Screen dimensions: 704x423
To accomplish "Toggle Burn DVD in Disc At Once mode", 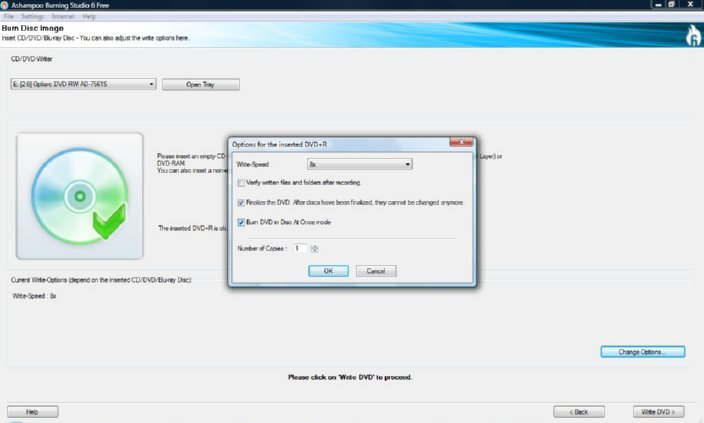I will click(241, 222).
